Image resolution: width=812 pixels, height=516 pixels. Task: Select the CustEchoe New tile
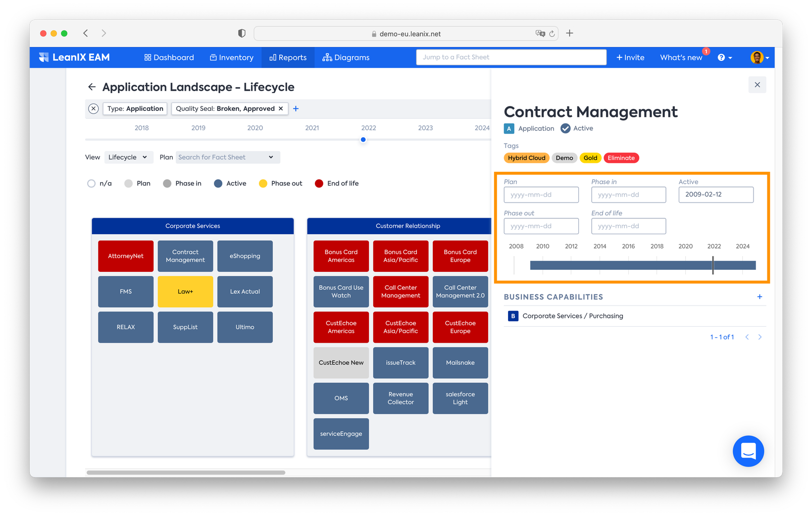tap(341, 362)
